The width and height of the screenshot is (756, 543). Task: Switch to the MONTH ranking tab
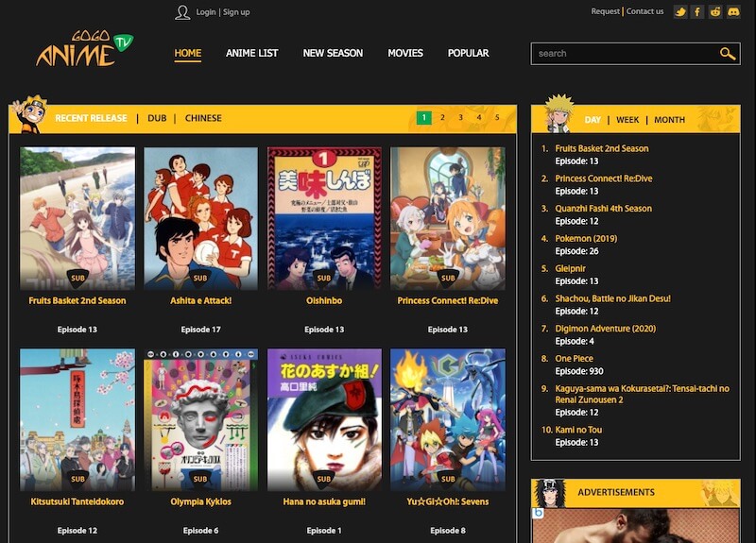pos(669,120)
